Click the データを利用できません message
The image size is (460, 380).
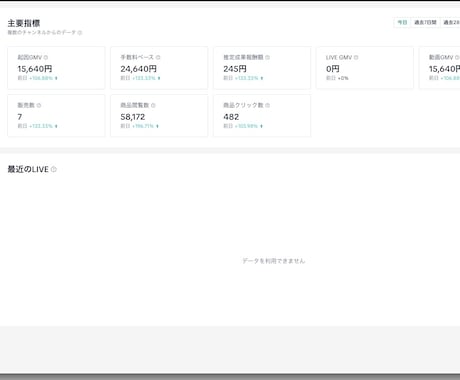click(274, 261)
